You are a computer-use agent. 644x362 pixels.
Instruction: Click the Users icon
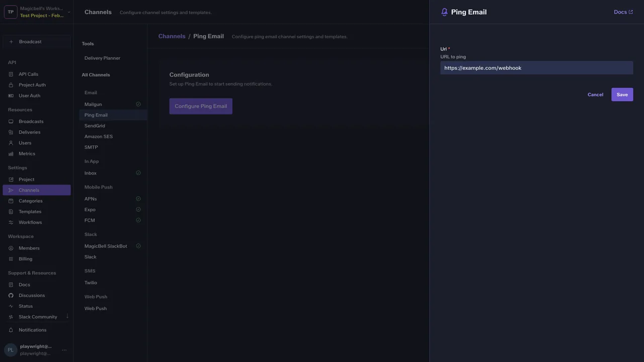[11, 143]
